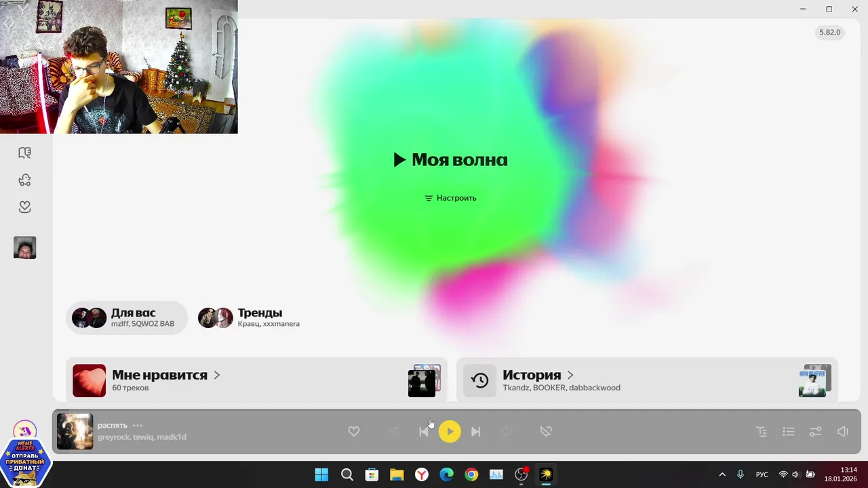Click the История clock icon
Screen dimensions: 868x488
point(480,381)
